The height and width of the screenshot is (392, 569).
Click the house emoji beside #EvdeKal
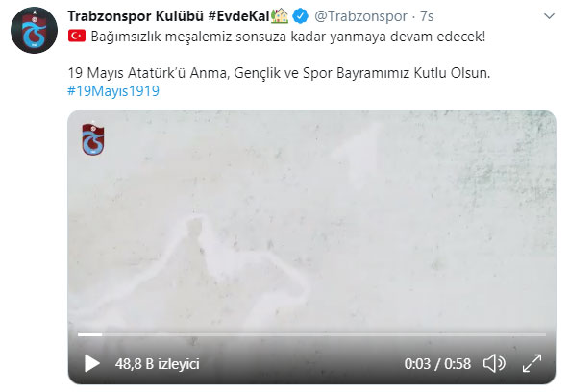(280, 16)
